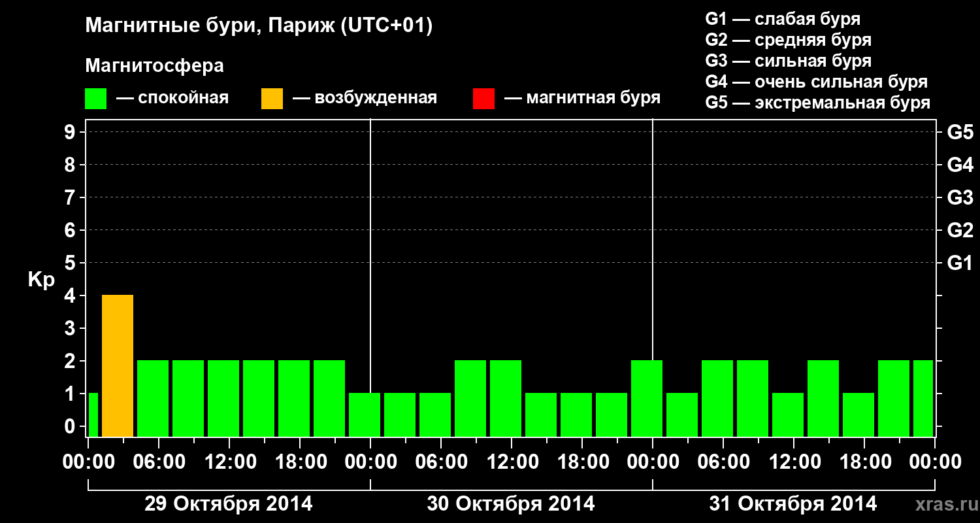This screenshot has height=523, width=980.
Task: Click the G3 label on the right axis
Action: coord(960,197)
